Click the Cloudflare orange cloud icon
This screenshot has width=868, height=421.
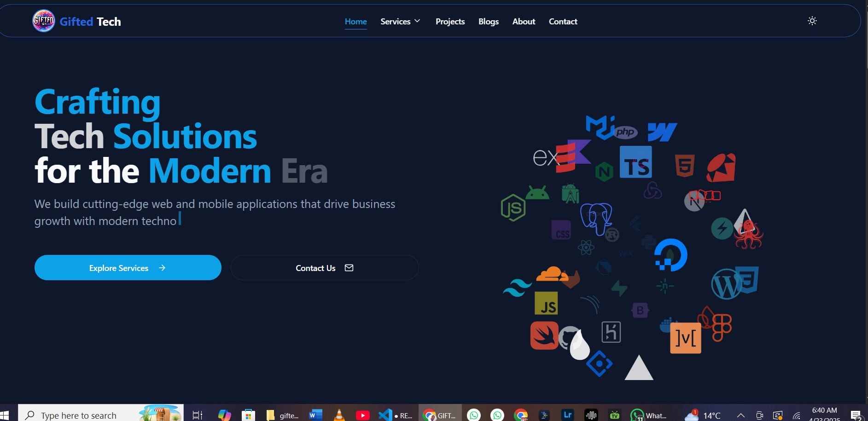[x=552, y=274]
